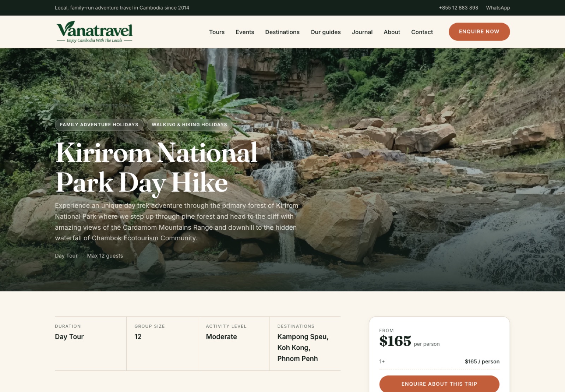
Task: Click the Duration value 'Day Tour'
Action: coord(69,337)
